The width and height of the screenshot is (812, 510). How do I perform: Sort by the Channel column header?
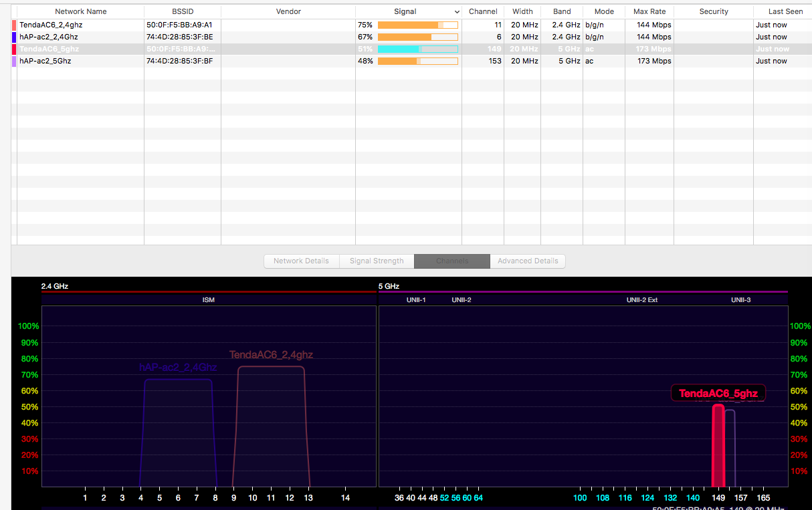[x=483, y=11]
